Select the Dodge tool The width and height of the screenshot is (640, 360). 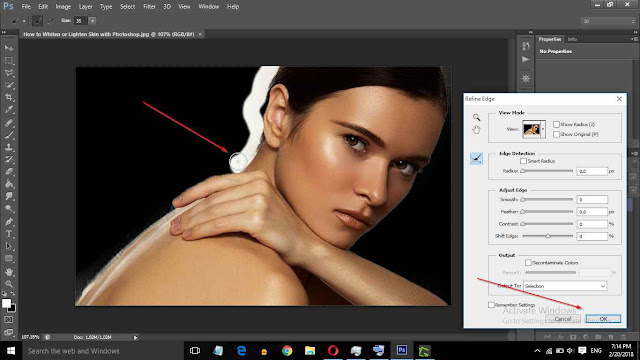[x=9, y=209]
